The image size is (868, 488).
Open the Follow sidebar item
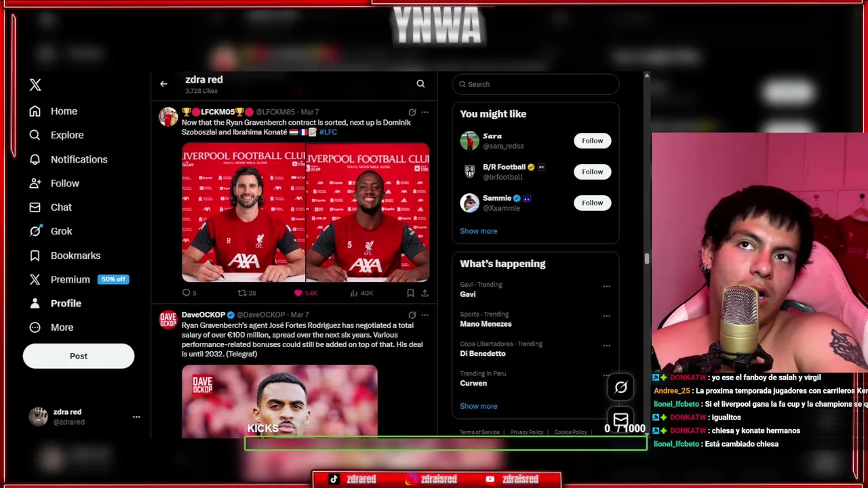click(54, 183)
